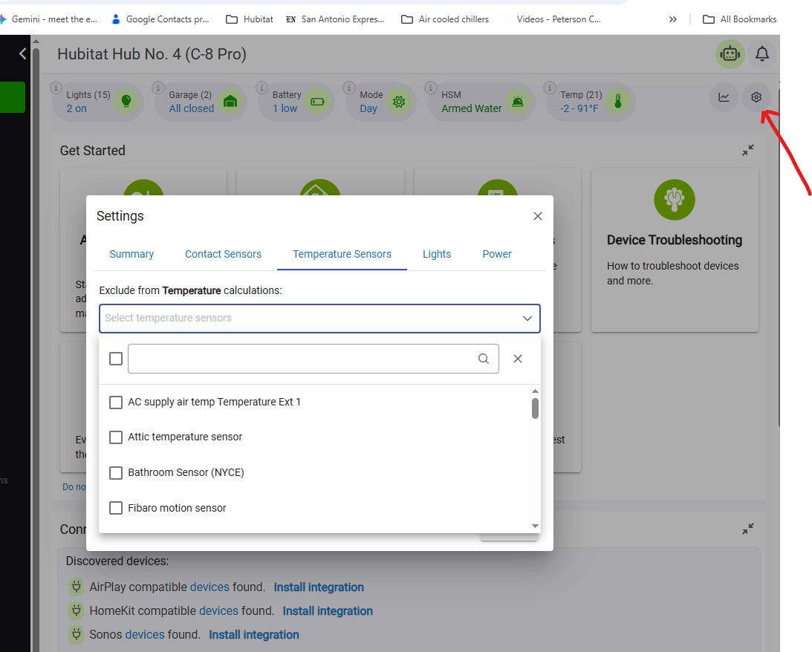Click the Lights bulb status icon
Image resolution: width=812 pixels, height=652 pixels.
(126, 101)
